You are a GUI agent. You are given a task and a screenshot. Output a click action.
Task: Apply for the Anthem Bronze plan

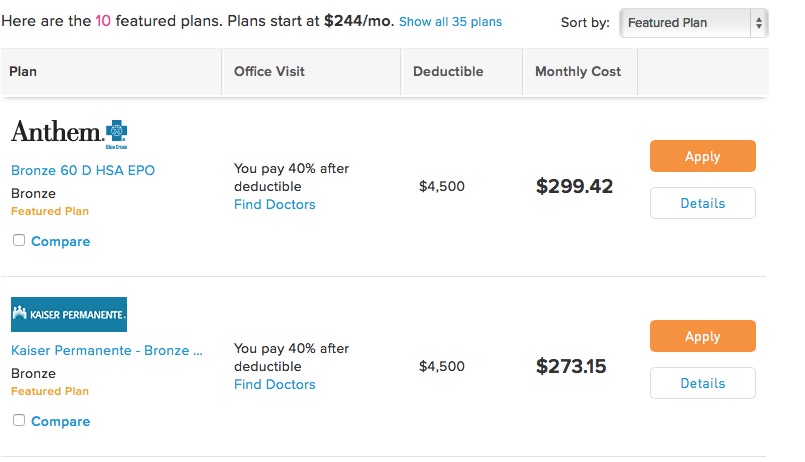pos(702,156)
